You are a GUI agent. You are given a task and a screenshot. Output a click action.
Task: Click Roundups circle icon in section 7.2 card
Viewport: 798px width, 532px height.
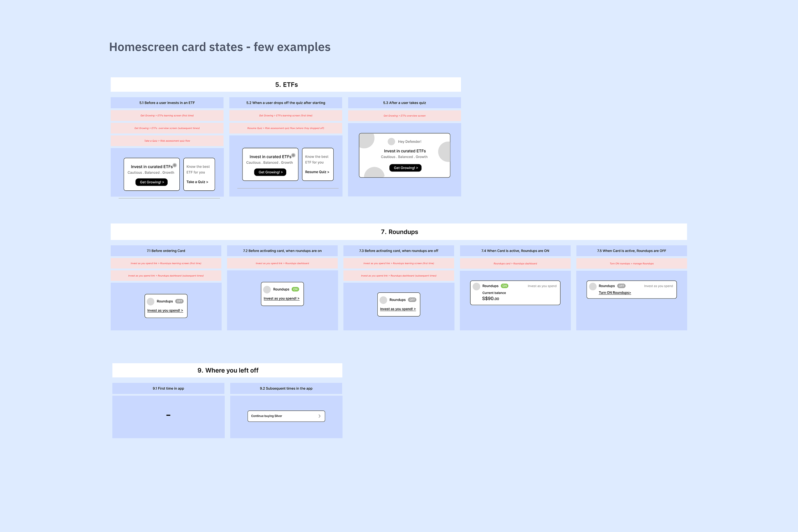pos(267,289)
